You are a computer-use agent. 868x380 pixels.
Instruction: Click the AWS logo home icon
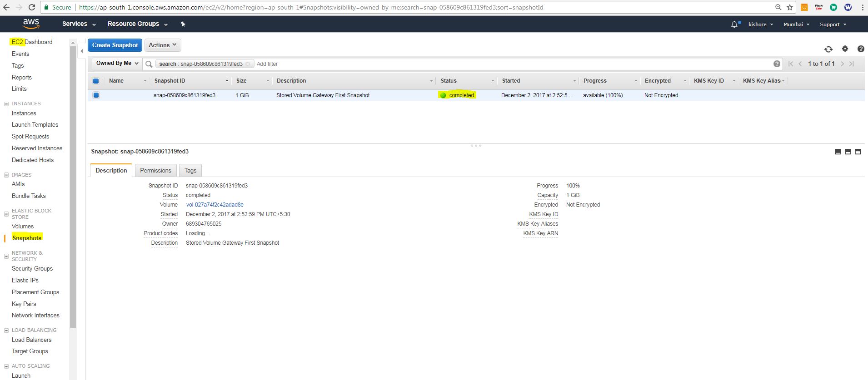31,24
